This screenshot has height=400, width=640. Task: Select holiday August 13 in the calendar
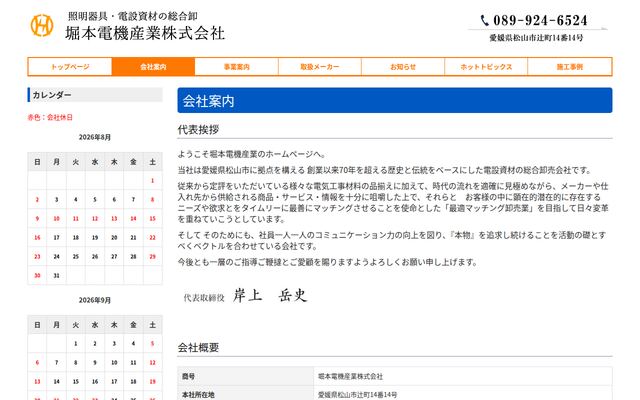[114, 219]
